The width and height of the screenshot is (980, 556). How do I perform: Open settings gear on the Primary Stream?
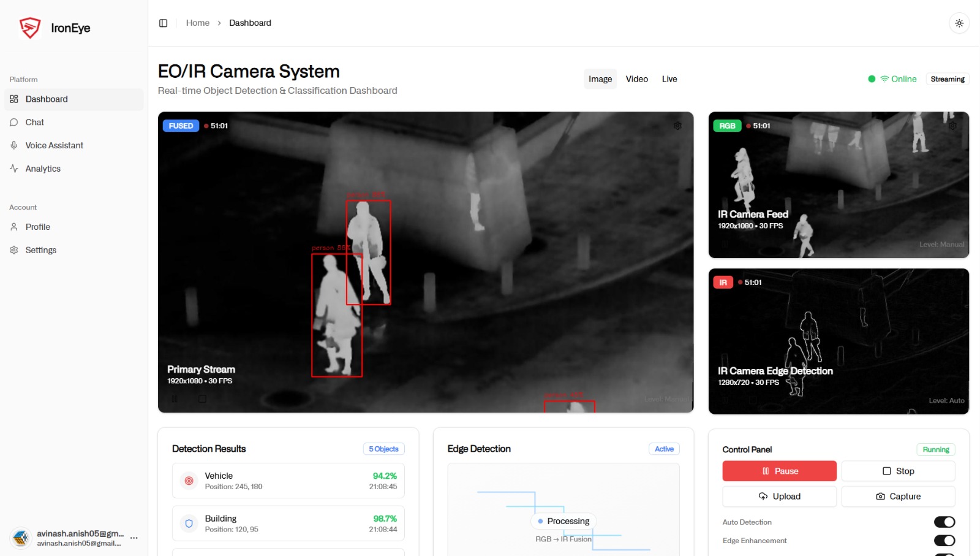pos(677,125)
